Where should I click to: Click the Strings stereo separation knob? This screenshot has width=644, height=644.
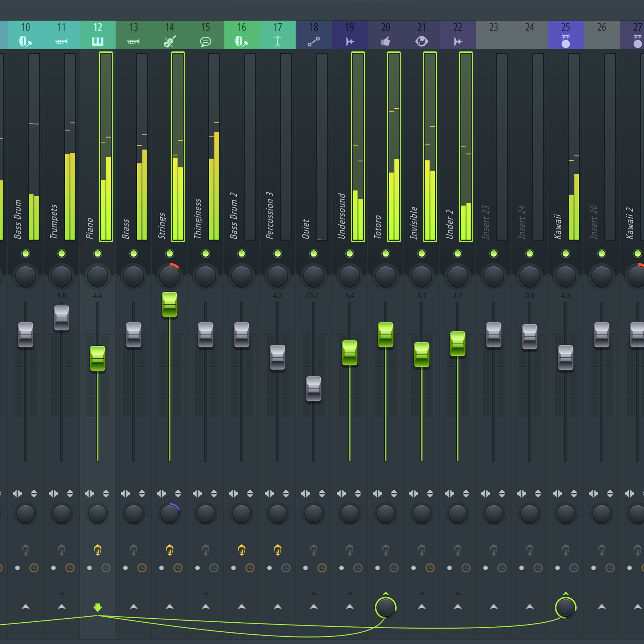pos(169,514)
